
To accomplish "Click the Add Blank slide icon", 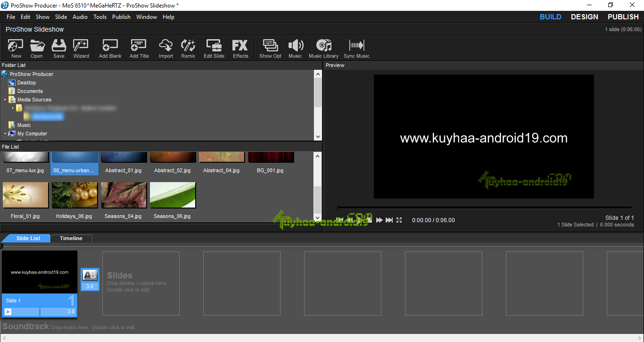I will [x=110, y=49].
